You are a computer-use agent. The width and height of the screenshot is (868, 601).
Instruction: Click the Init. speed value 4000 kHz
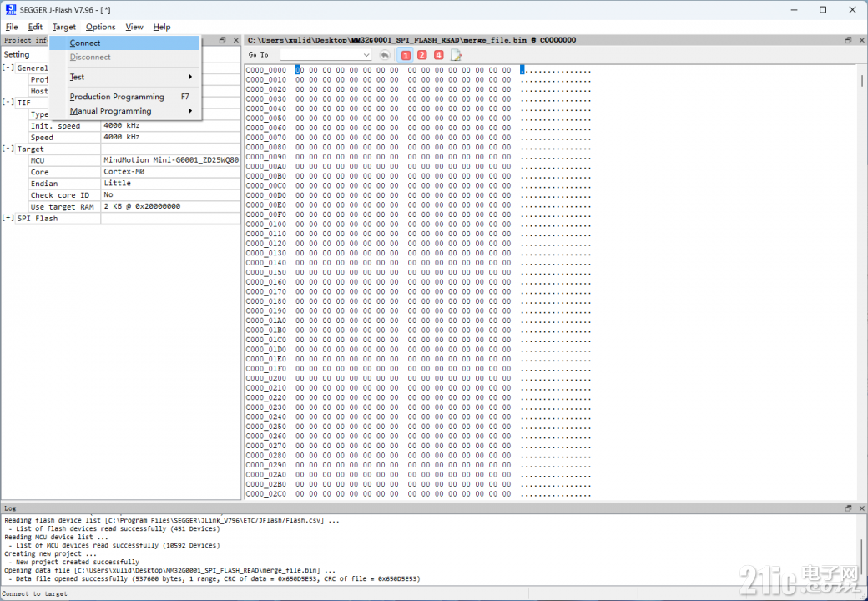171,125
